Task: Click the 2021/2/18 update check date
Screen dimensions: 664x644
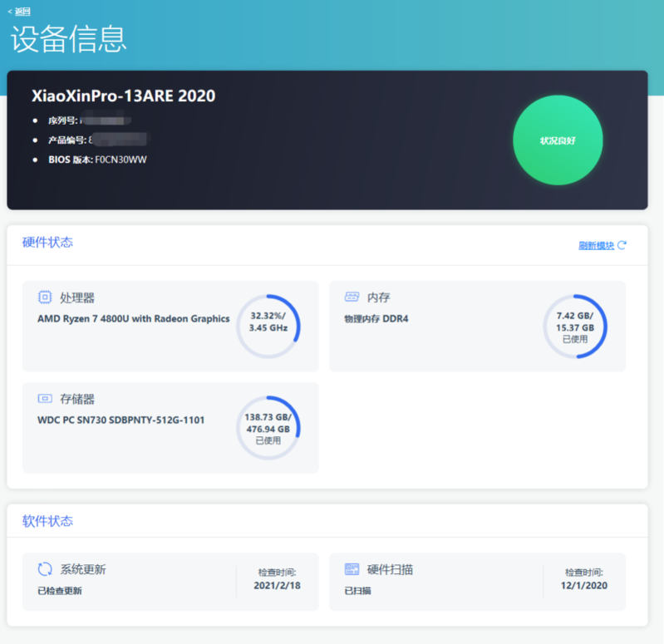Action: [277, 586]
